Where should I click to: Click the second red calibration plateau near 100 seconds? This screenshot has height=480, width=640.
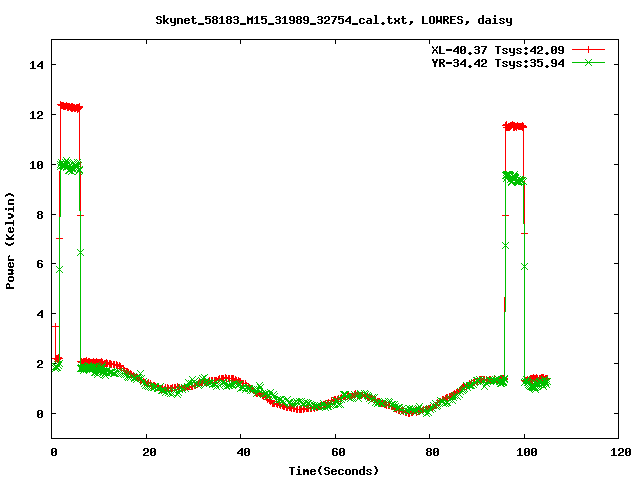pyautogui.click(x=515, y=126)
